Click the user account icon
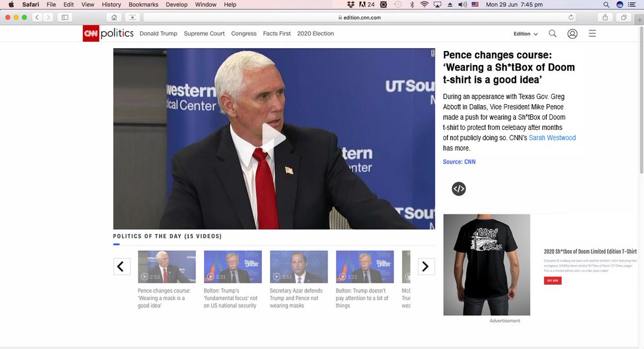Image resolution: width=644 pixels, height=349 pixels. pyautogui.click(x=572, y=33)
